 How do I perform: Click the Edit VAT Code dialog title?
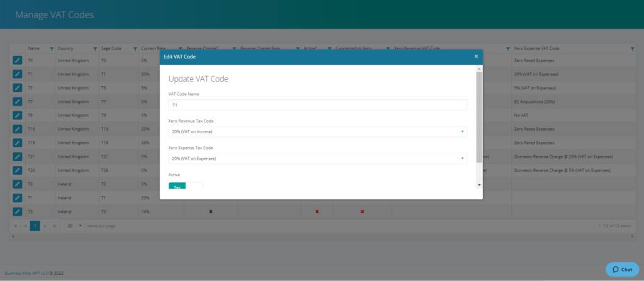[179, 57]
